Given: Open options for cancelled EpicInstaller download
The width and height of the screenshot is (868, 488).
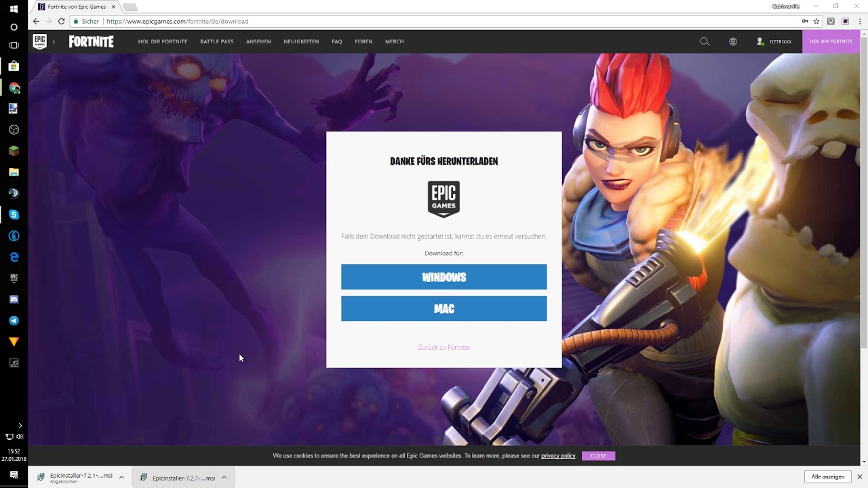Looking at the screenshot, I should [121, 477].
